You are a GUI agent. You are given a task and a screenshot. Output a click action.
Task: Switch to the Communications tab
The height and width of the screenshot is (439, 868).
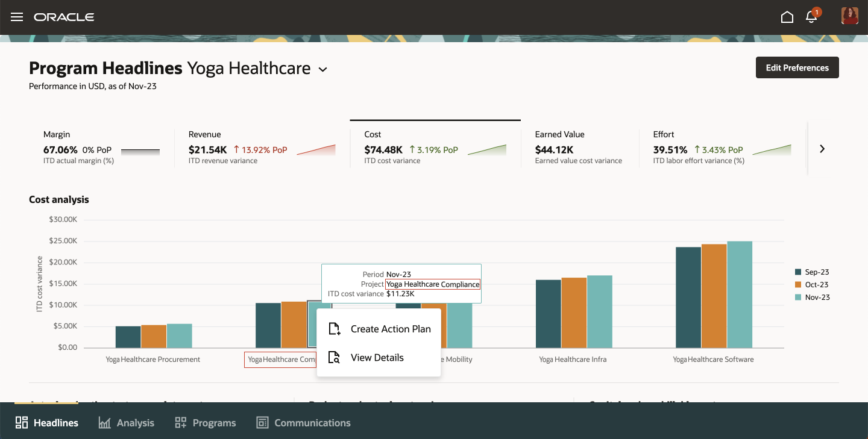[x=303, y=423]
